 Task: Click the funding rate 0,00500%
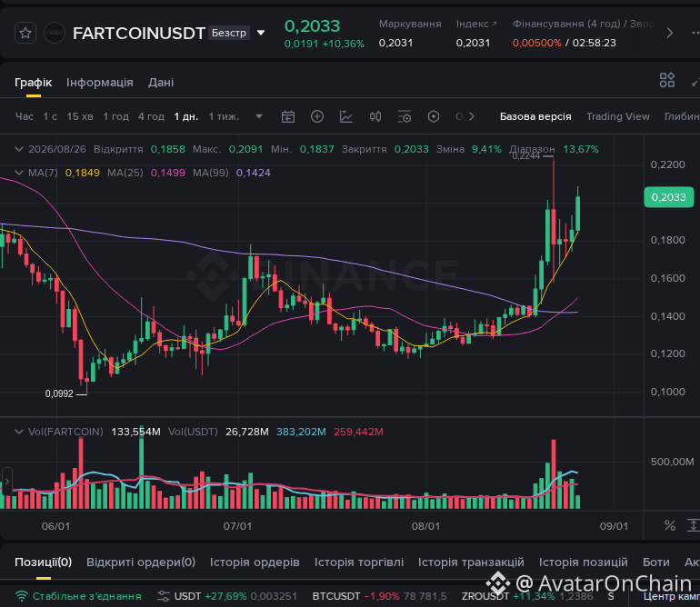tap(536, 43)
